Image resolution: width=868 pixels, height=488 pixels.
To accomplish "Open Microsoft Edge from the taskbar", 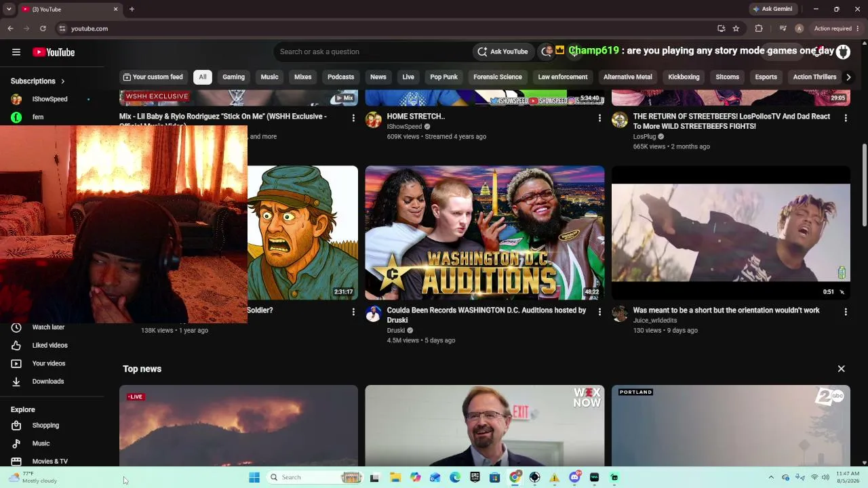I will click(455, 478).
